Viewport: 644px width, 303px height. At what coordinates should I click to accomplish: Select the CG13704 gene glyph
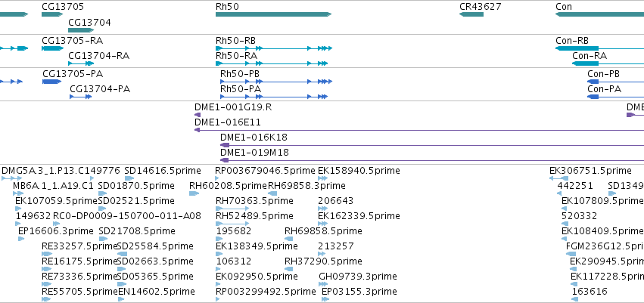point(81,30)
